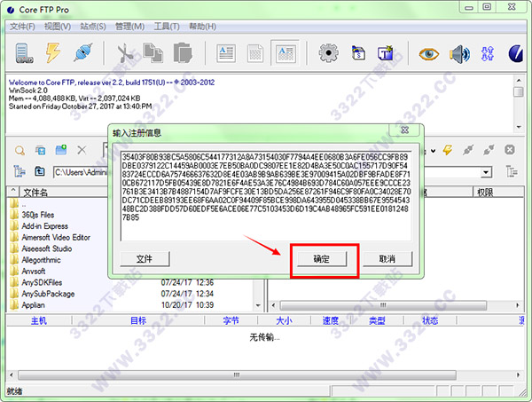Click the remote pane tree view icon
The height and width of the screenshot is (402, 532).
coord(512,171)
